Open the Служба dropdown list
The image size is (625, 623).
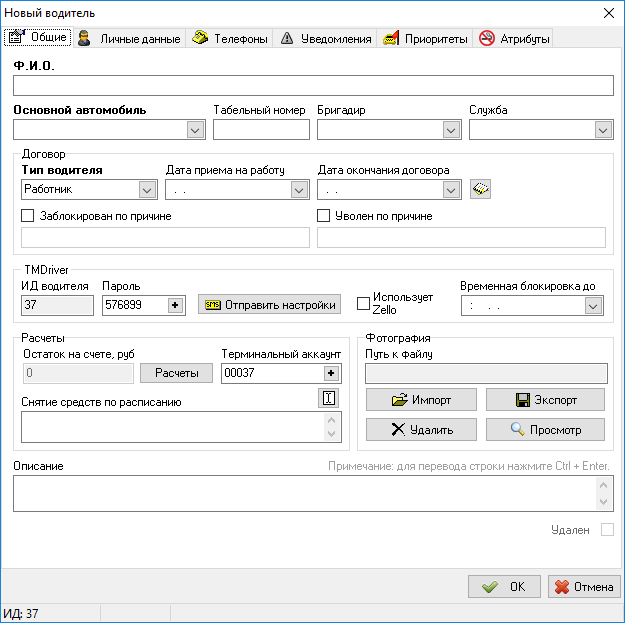coord(603,129)
